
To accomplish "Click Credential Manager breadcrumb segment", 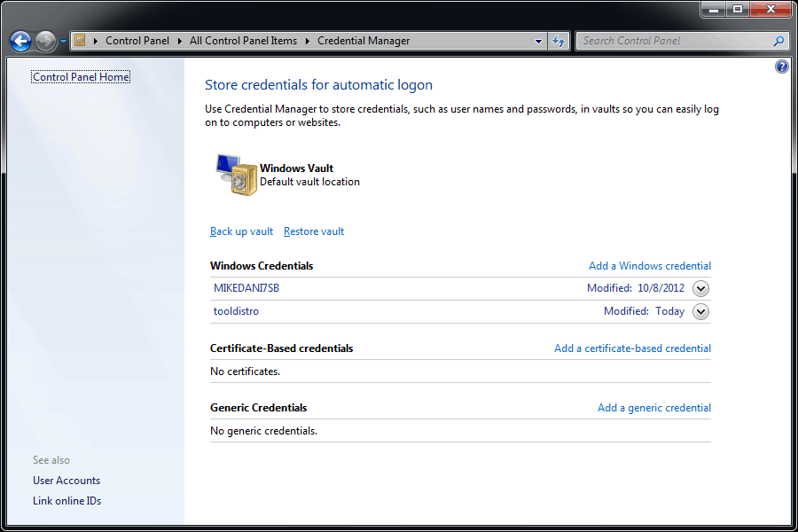I will (364, 41).
